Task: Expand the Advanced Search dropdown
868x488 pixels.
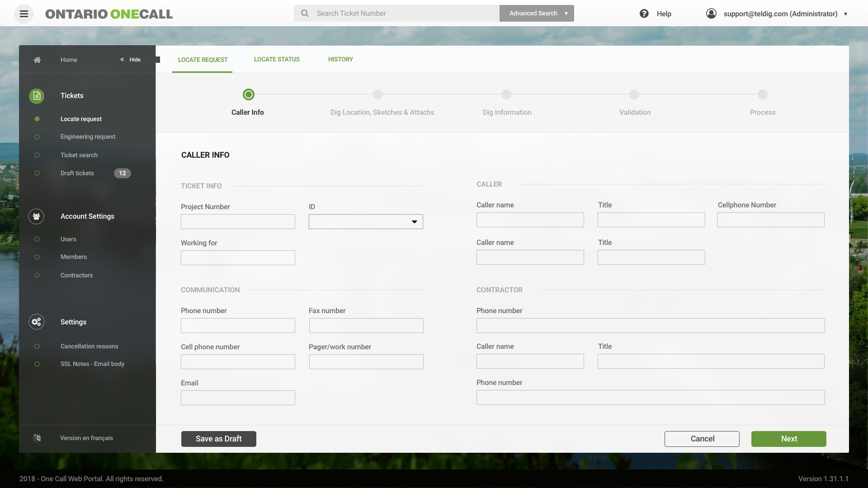Action: click(x=566, y=14)
